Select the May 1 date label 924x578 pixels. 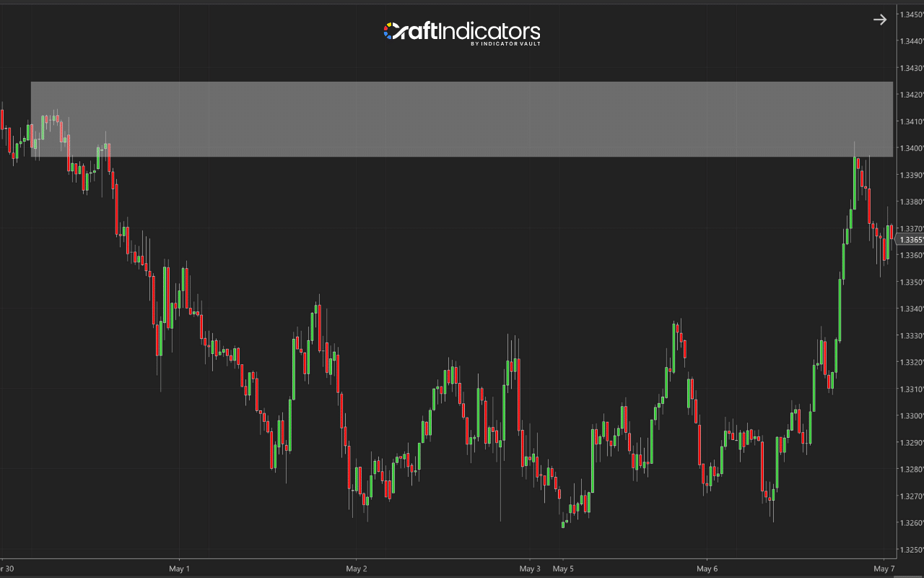click(x=179, y=569)
